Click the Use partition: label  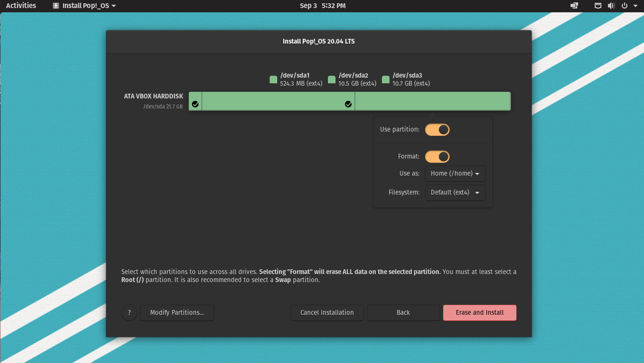(x=399, y=129)
